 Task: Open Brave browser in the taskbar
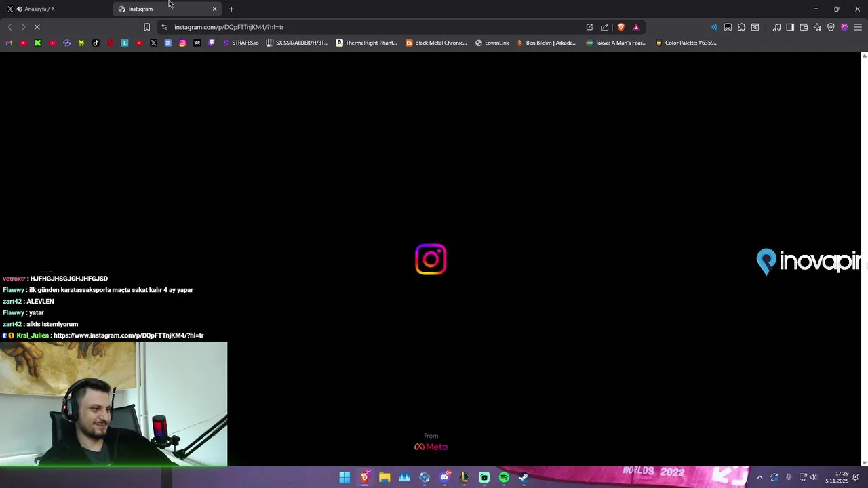click(x=365, y=477)
